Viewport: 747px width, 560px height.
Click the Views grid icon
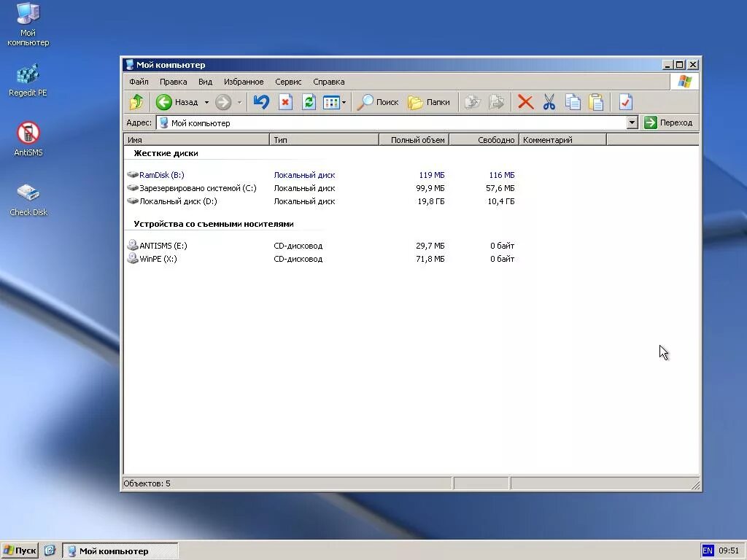pyautogui.click(x=331, y=102)
